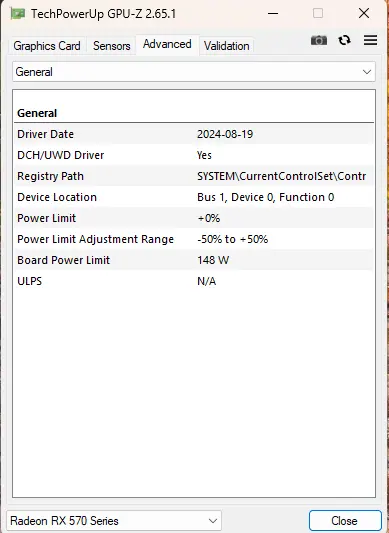Click the Bus 1, Device 0, Function 0 value
389x533 pixels.
pyautogui.click(x=266, y=197)
